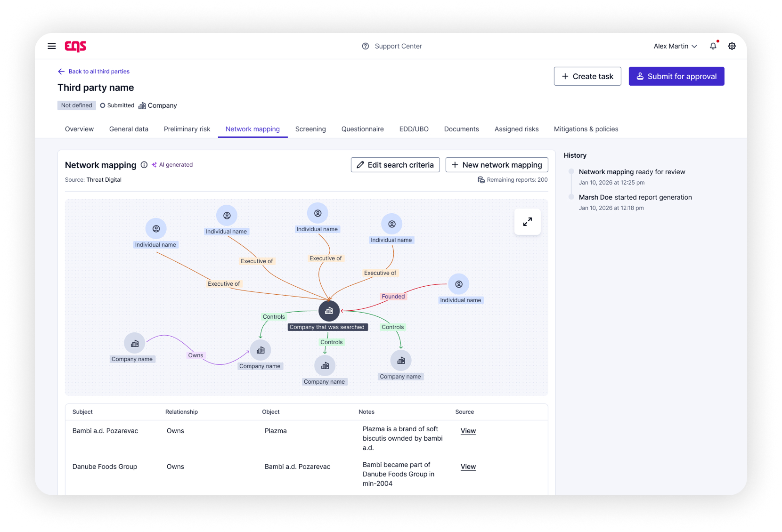Select the Network mapping tab
The height and width of the screenshot is (532, 782).
point(253,129)
